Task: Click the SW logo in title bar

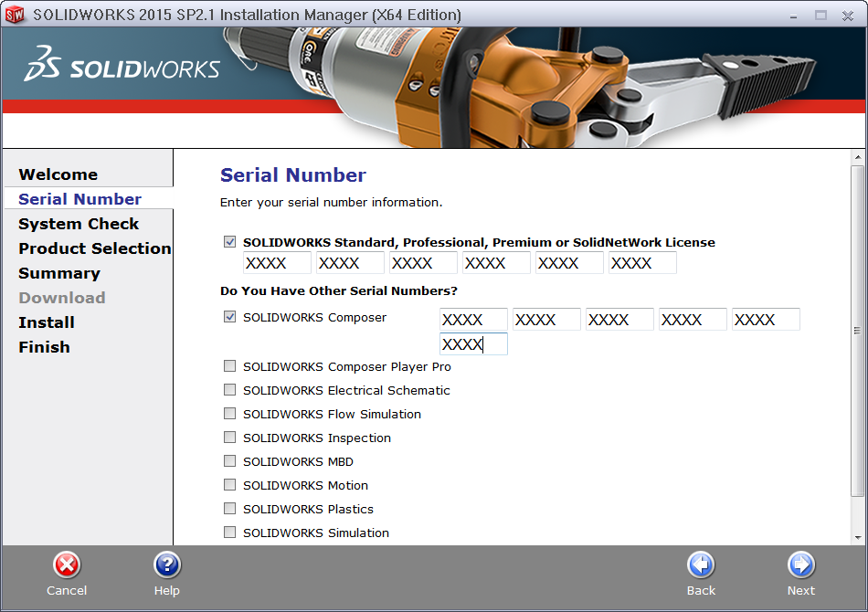Action: (x=15, y=15)
